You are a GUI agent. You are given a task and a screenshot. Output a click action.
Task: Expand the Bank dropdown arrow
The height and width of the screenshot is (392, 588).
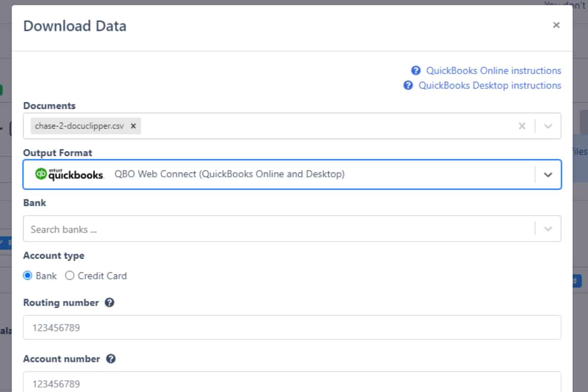click(x=548, y=229)
